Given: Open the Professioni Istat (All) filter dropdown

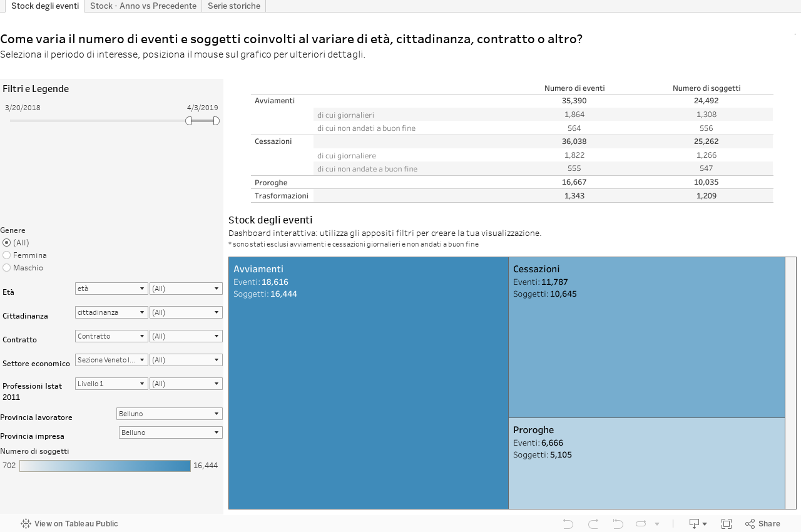Looking at the screenshot, I should (186, 384).
